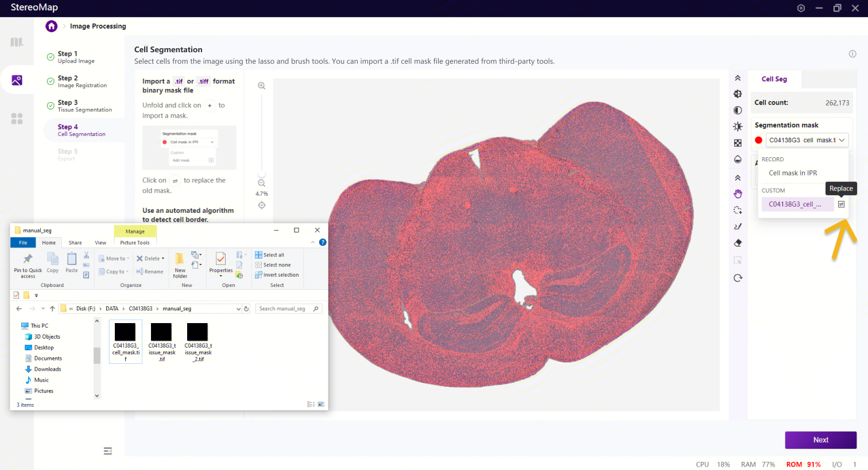The image size is (868, 470).
Task: Navigate back in Explorer
Action: click(x=19, y=309)
